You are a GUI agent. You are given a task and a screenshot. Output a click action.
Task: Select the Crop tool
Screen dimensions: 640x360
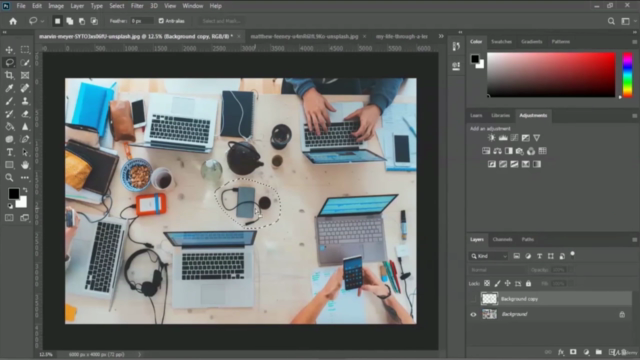(9, 75)
